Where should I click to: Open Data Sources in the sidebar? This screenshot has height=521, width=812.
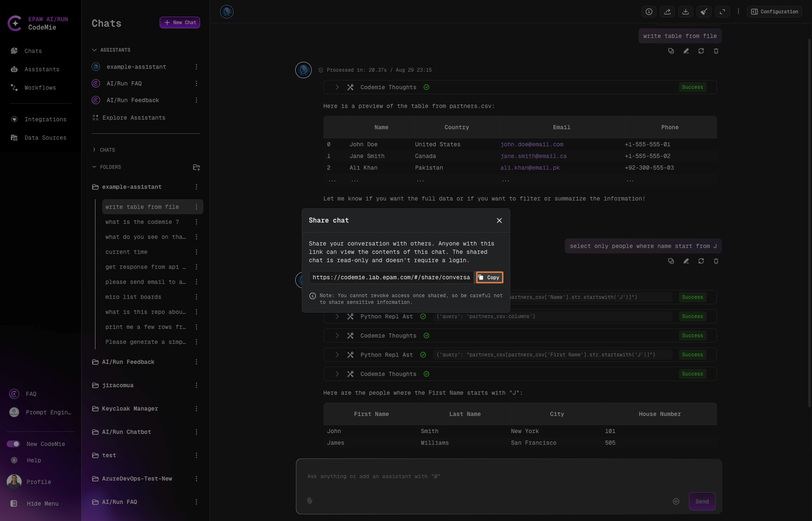45,138
